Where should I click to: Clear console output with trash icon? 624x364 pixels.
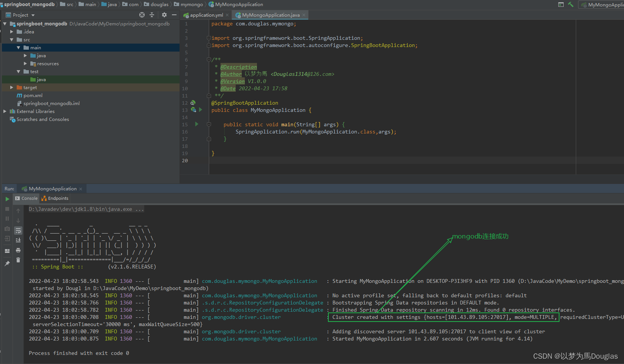click(18, 260)
